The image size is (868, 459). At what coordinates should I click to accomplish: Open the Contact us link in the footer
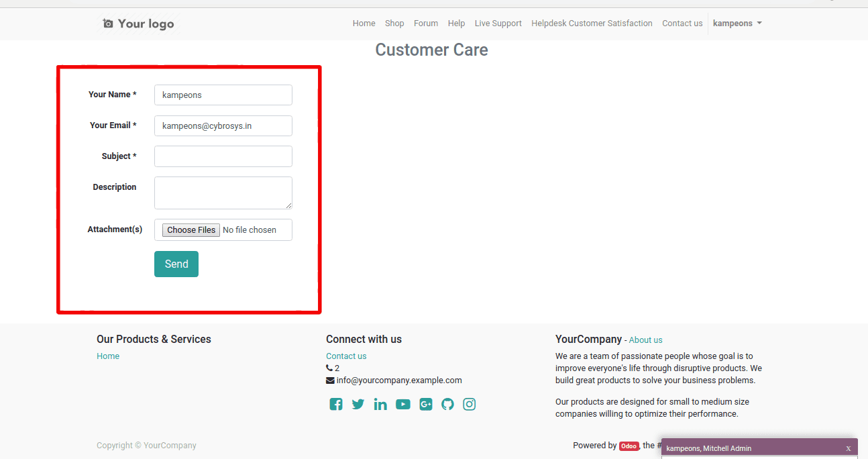346,356
